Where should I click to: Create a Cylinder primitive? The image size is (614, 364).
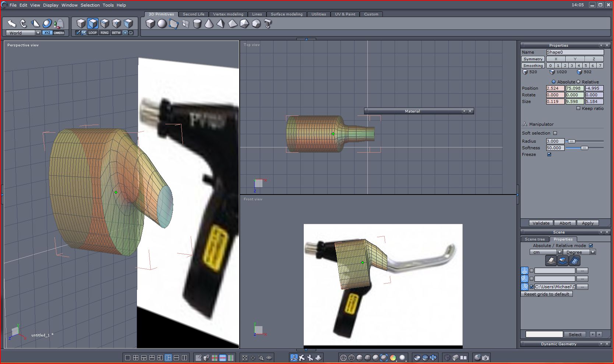[x=197, y=24]
